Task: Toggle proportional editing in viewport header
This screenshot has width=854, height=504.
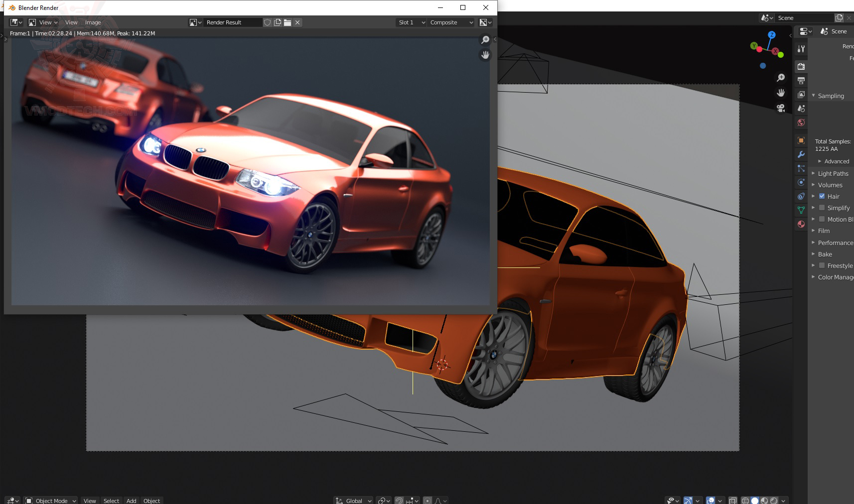Action: click(427, 501)
